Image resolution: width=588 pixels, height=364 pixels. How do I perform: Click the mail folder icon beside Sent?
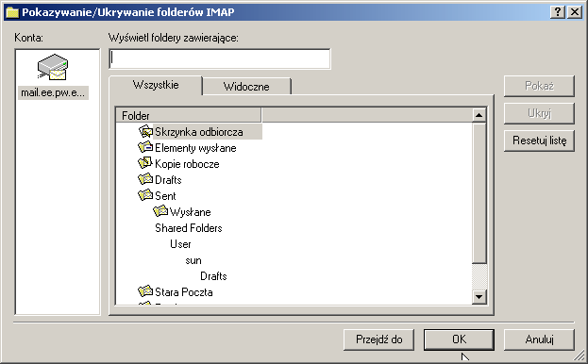coord(145,195)
